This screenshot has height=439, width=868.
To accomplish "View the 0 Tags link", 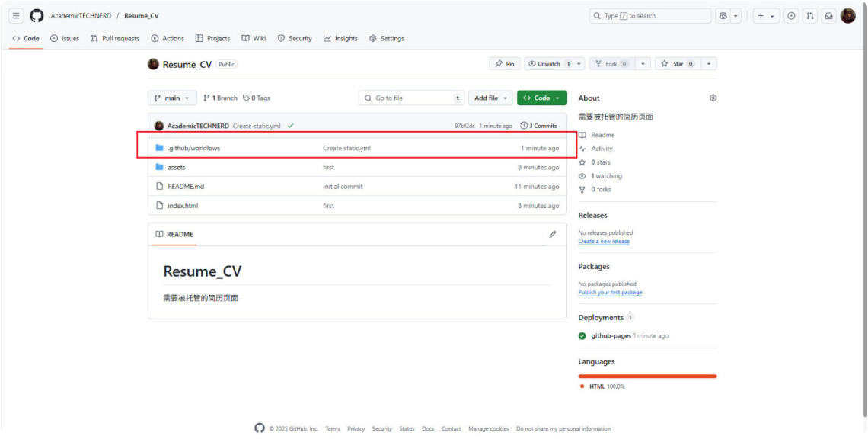I will click(x=257, y=98).
